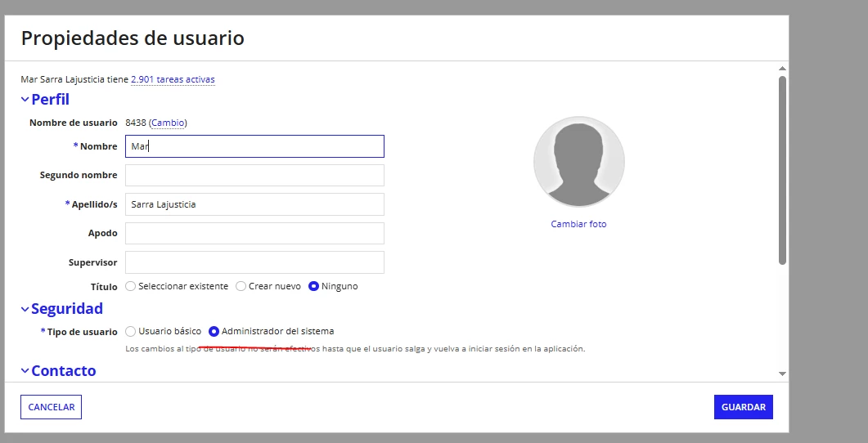Select the 'Seleccionar existente' title option
The height and width of the screenshot is (443, 868).
[x=131, y=287]
